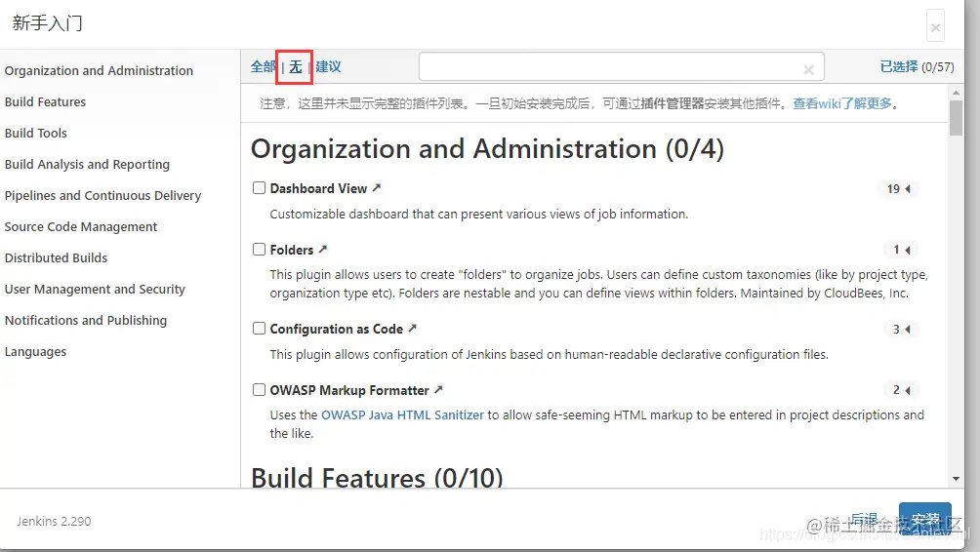
Task: Jump to Build Features category
Action: click(x=45, y=101)
